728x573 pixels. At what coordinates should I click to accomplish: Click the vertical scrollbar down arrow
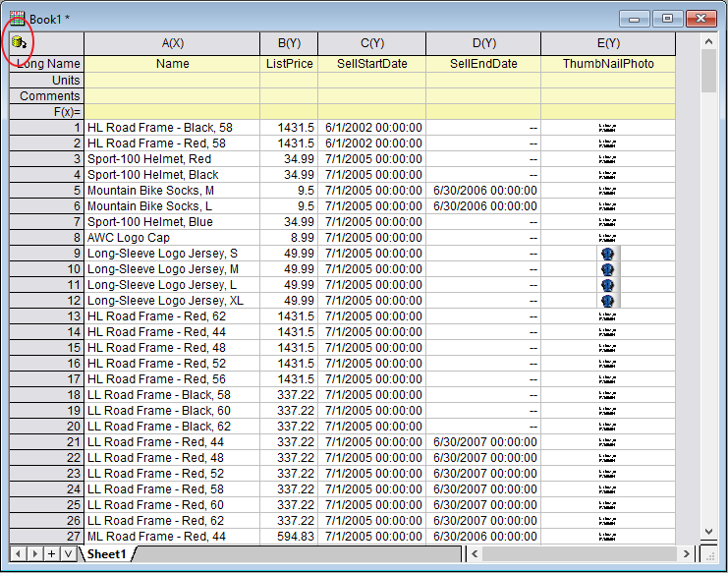pos(709,532)
